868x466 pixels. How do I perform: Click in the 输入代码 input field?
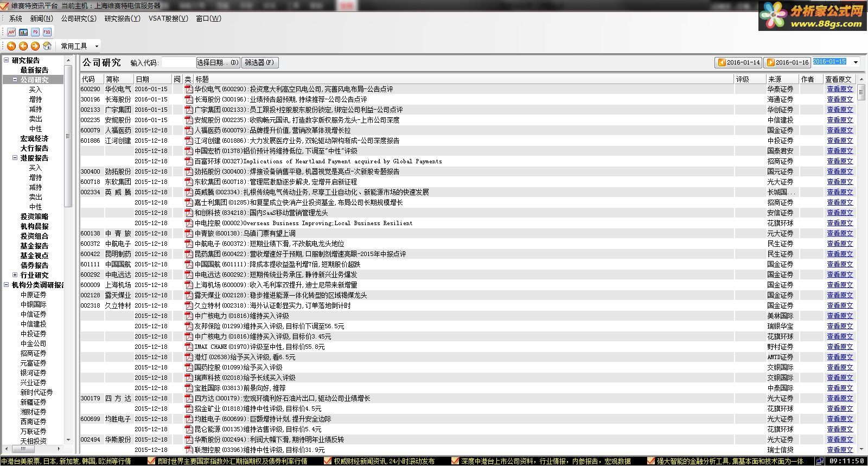coord(178,63)
